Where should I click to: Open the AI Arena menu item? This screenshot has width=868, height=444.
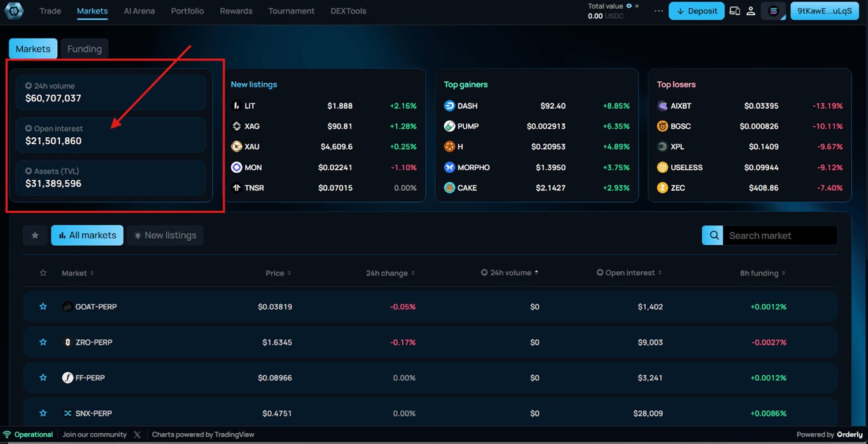(139, 11)
